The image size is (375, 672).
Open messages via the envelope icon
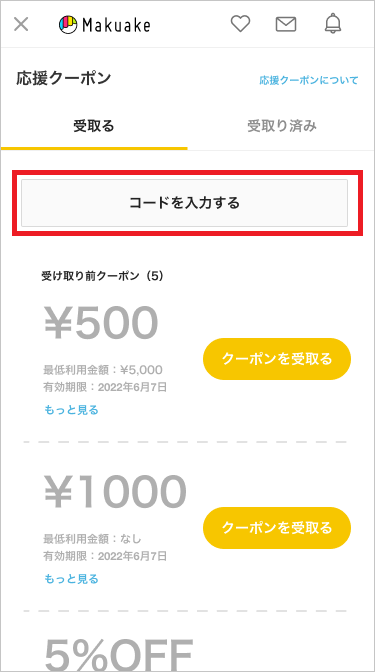[286, 25]
